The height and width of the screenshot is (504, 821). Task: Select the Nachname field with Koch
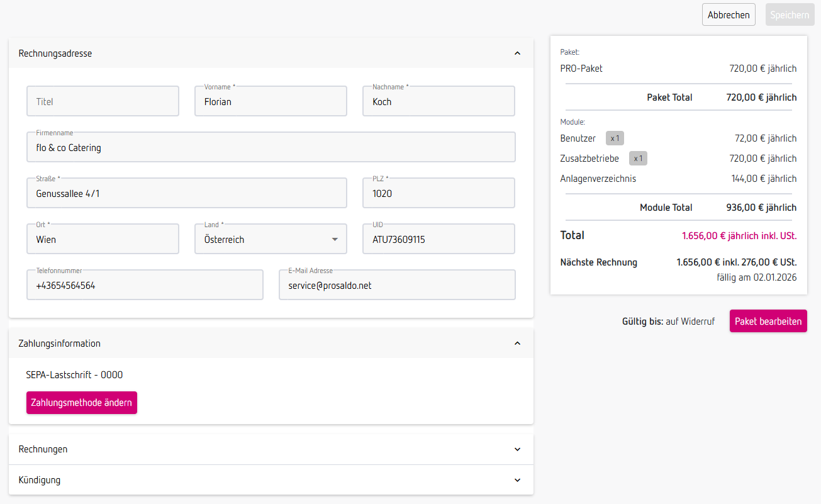pos(438,101)
